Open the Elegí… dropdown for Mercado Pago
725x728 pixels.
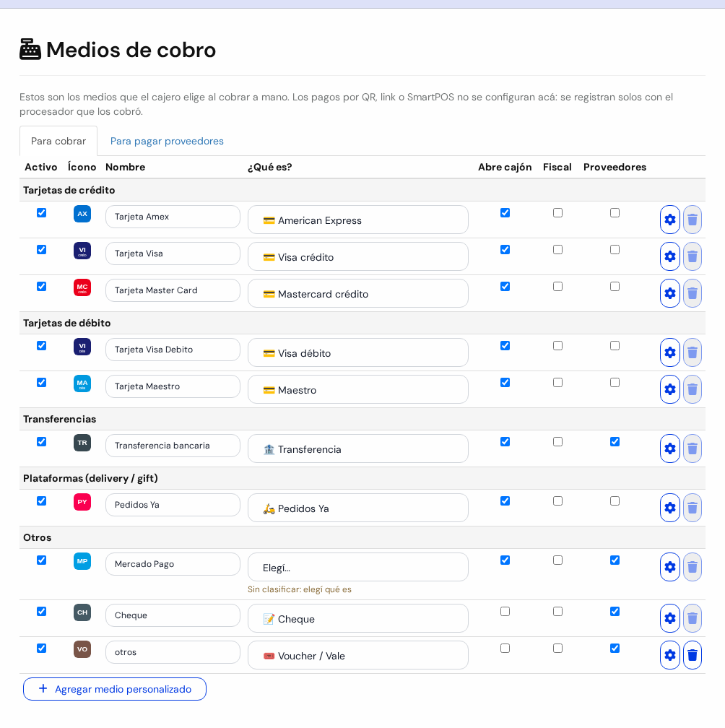point(358,567)
